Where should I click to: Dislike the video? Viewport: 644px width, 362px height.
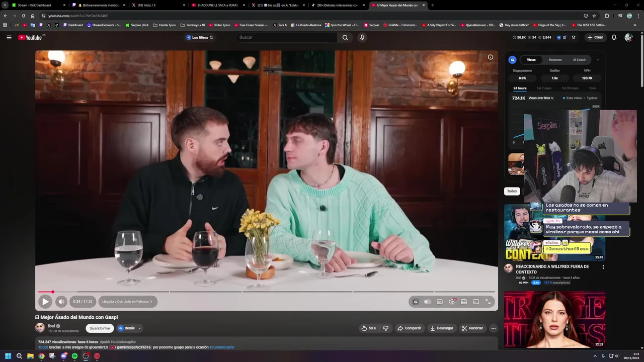386,328
